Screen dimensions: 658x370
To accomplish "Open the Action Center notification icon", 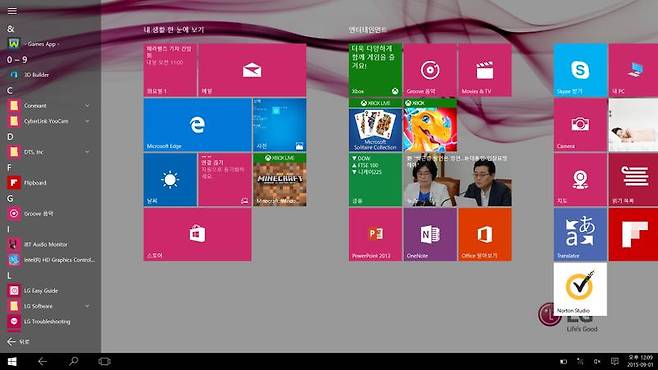I will [614, 361].
